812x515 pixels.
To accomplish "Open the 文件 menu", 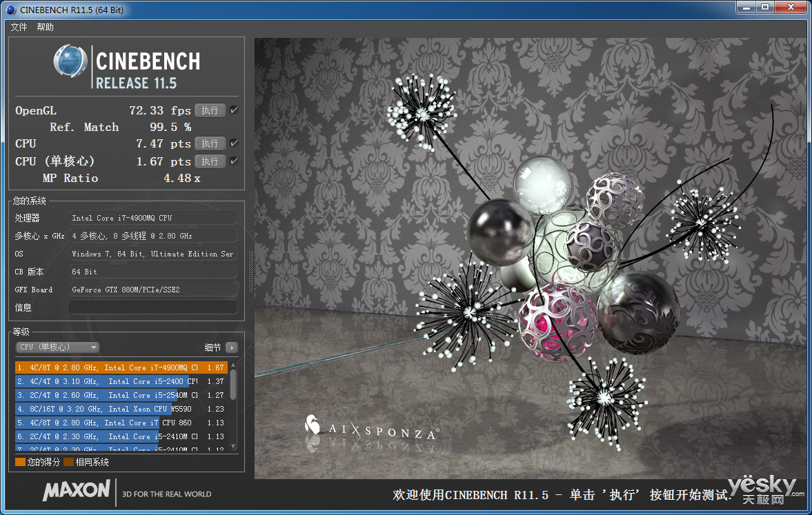I will [19, 27].
